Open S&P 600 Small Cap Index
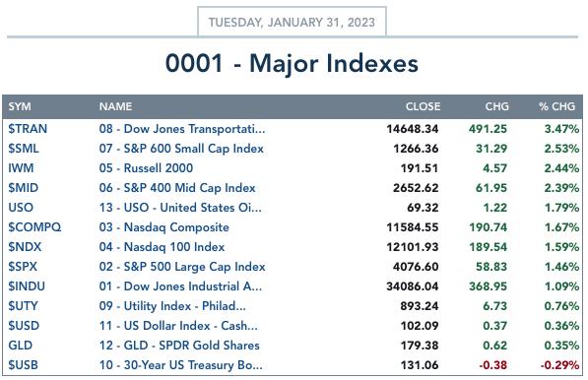The height and width of the screenshot is (380, 588). coord(181,149)
